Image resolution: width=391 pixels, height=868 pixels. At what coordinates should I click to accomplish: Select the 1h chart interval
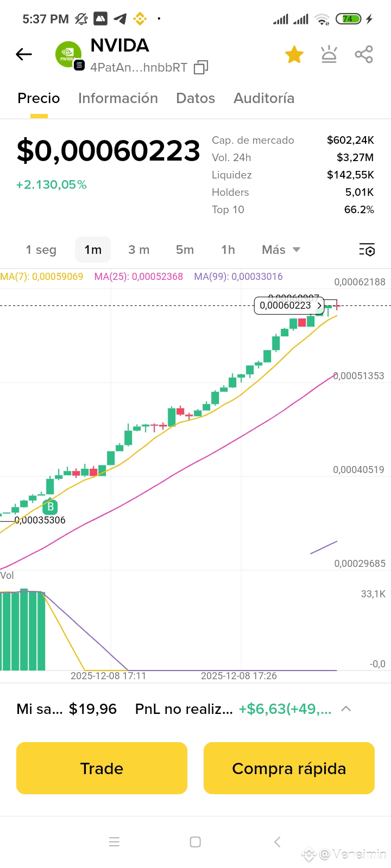(228, 250)
